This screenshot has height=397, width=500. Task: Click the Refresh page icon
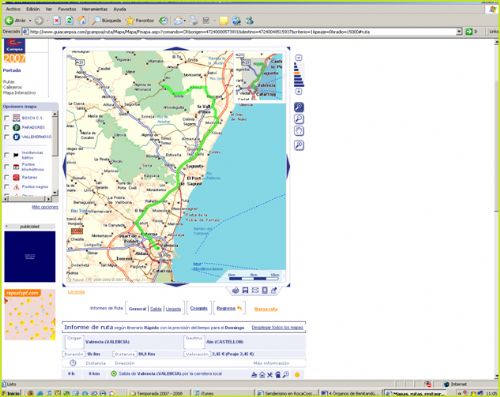[69, 21]
